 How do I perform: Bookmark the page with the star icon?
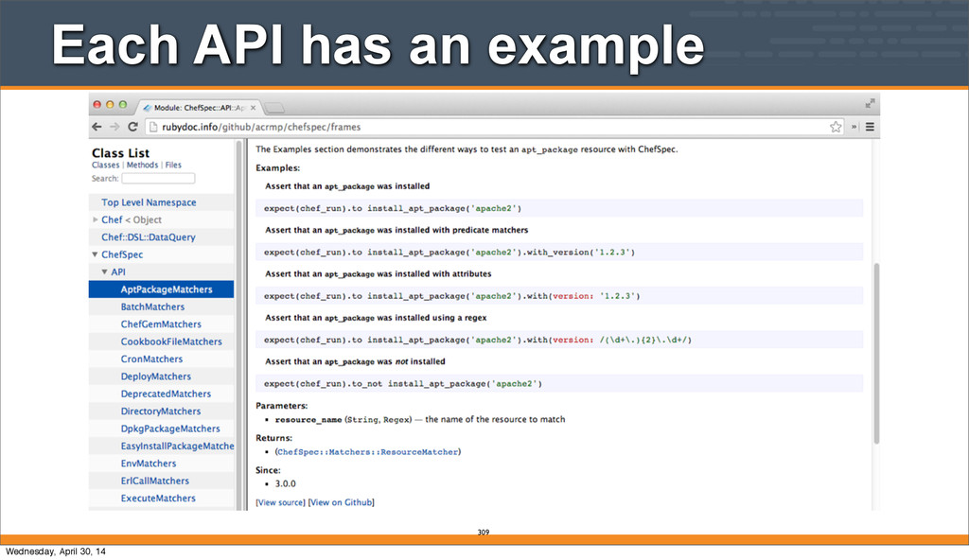(x=836, y=127)
